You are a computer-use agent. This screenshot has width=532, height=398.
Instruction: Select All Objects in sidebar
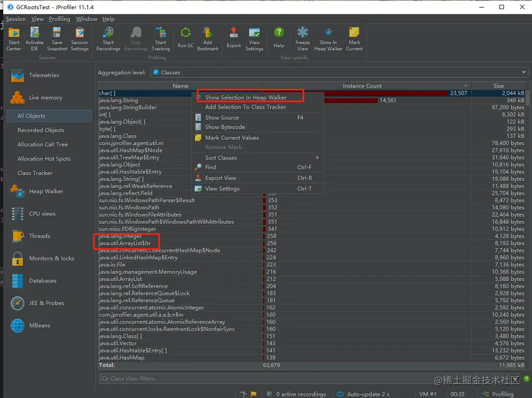click(x=49, y=116)
